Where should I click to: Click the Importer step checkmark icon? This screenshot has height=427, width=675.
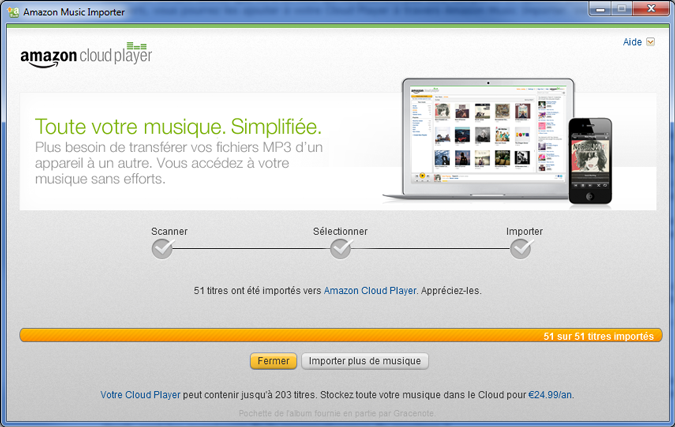(521, 249)
